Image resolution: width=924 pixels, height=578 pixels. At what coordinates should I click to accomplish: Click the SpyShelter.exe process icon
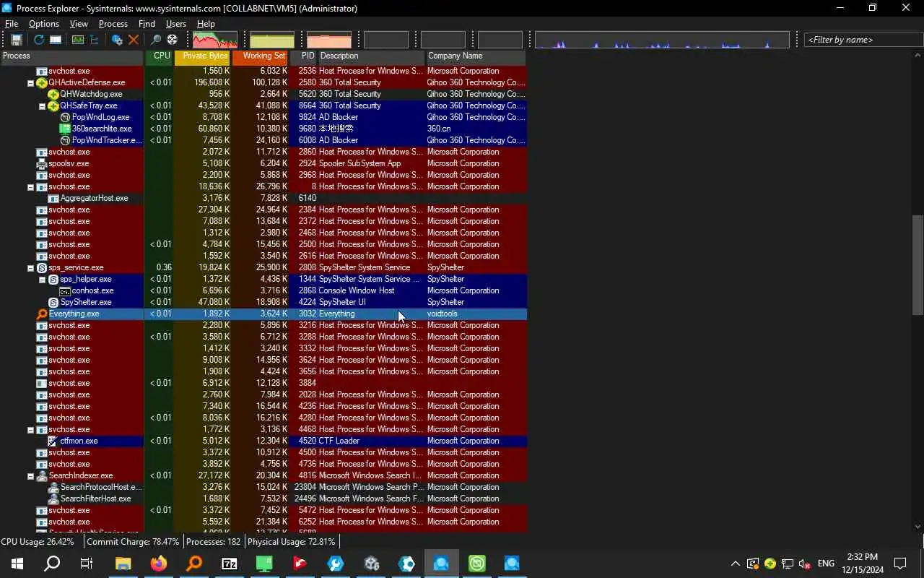point(53,302)
